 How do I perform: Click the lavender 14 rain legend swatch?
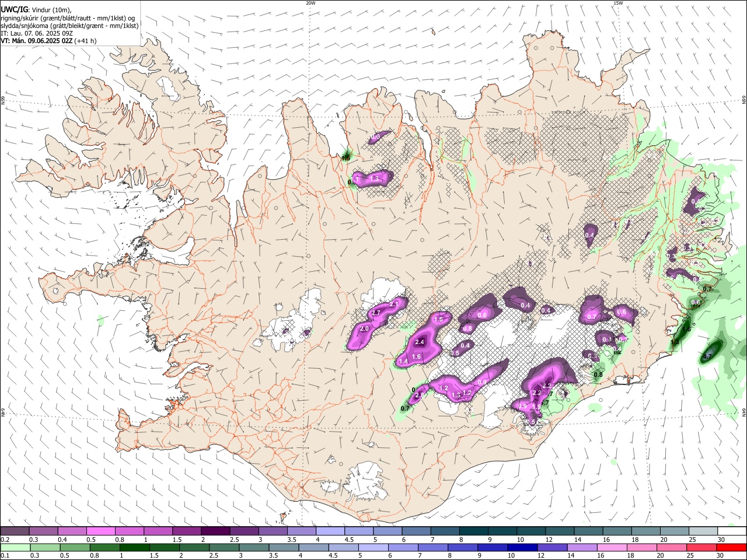coord(582,547)
